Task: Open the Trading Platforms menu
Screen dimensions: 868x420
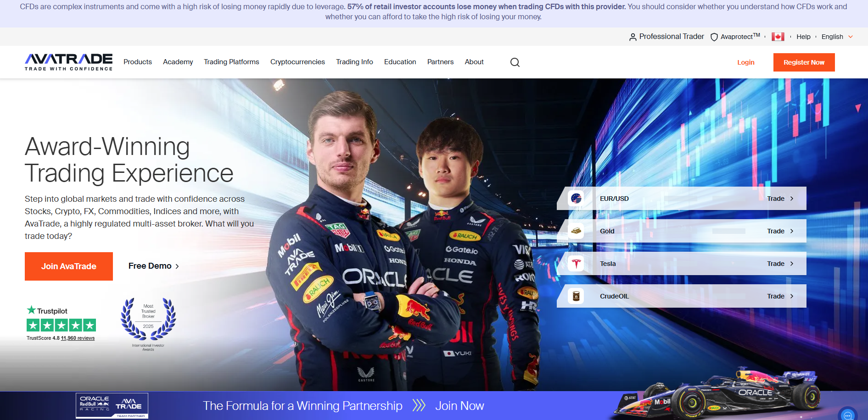Action: (x=231, y=62)
